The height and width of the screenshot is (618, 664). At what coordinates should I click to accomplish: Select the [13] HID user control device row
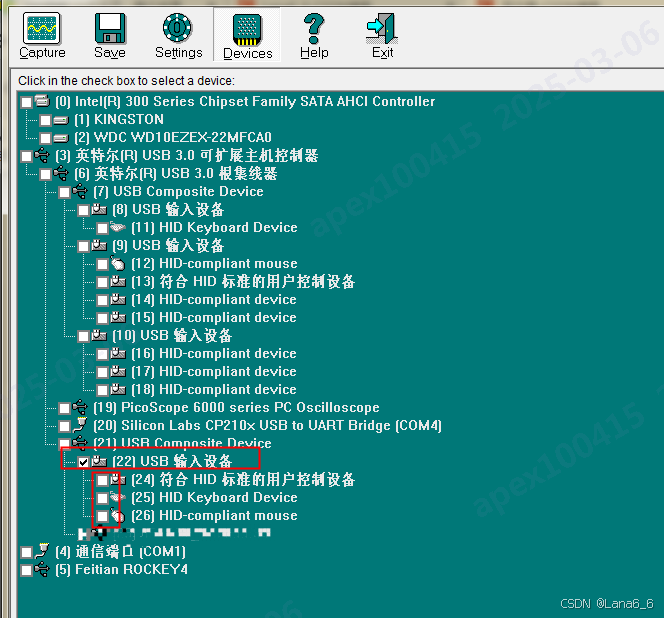point(226,281)
